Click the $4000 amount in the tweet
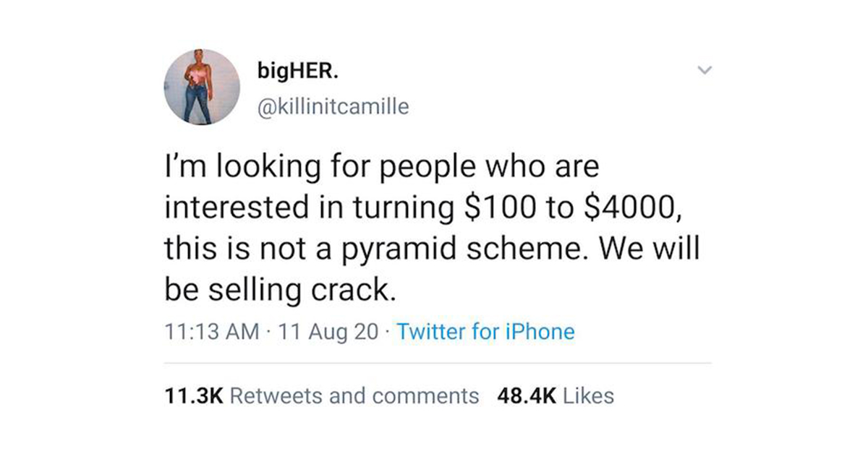 (x=627, y=209)
